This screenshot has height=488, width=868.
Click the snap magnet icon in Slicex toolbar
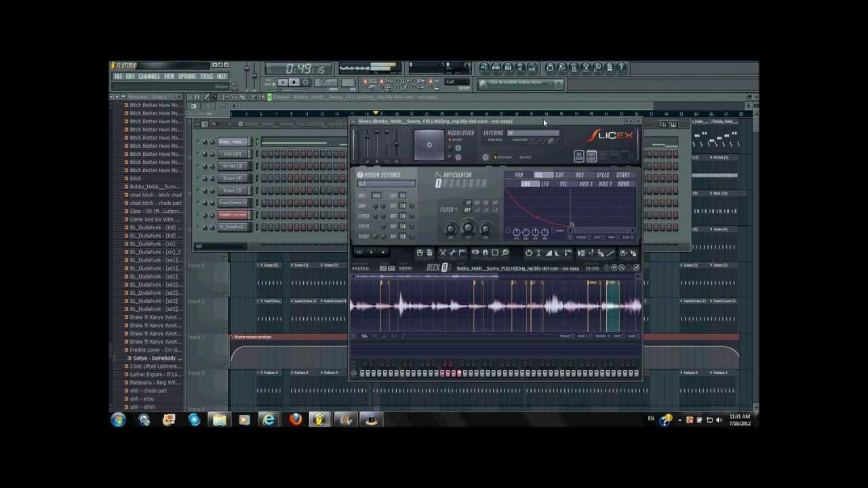click(x=485, y=253)
